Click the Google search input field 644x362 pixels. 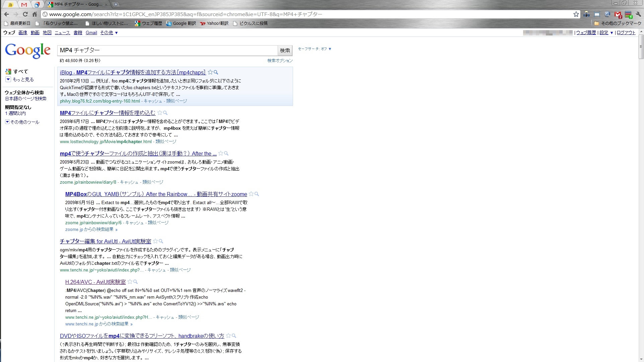(167, 50)
